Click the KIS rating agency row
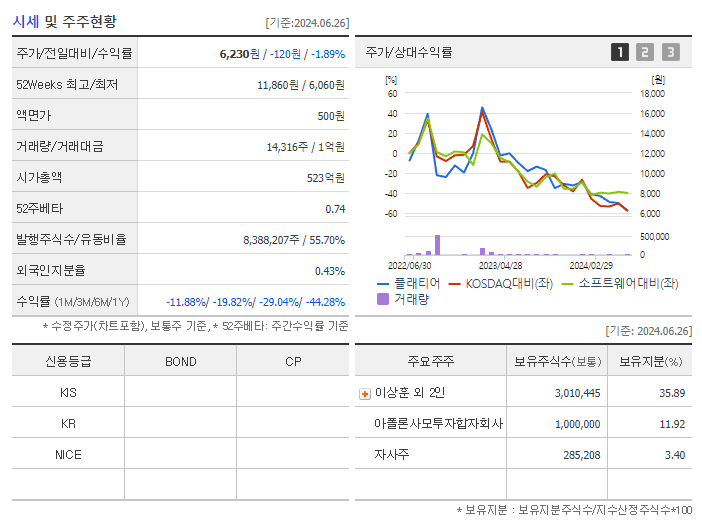Screen dimensions: 702x525 tap(68, 393)
